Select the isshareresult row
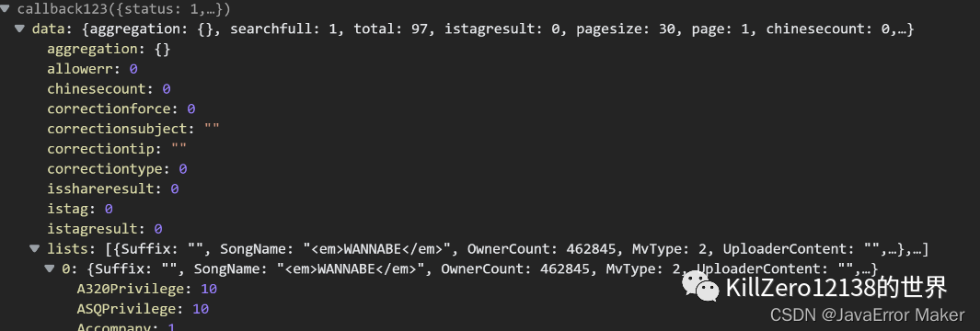Viewport: 980px width, 331px height. pyautogui.click(x=113, y=188)
